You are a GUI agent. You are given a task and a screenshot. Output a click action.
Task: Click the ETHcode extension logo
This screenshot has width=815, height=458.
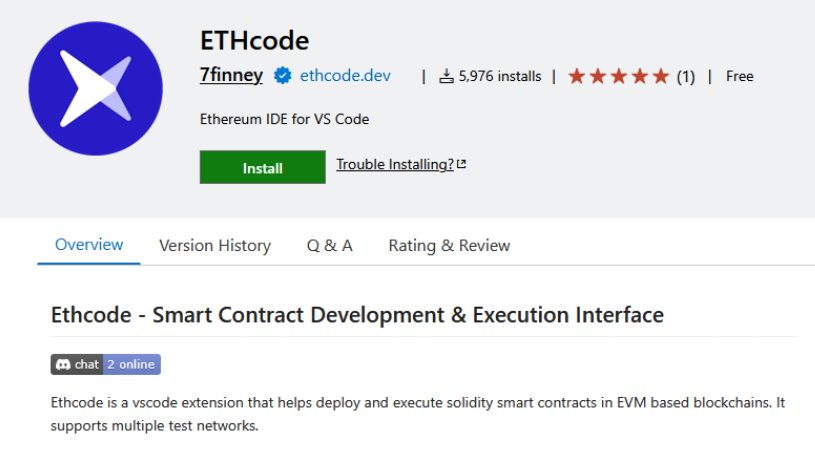96,88
